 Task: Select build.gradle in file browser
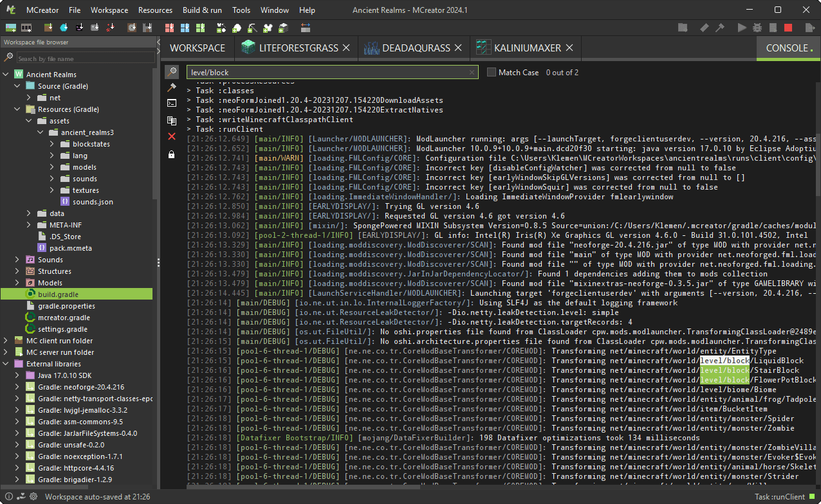[77, 294]
